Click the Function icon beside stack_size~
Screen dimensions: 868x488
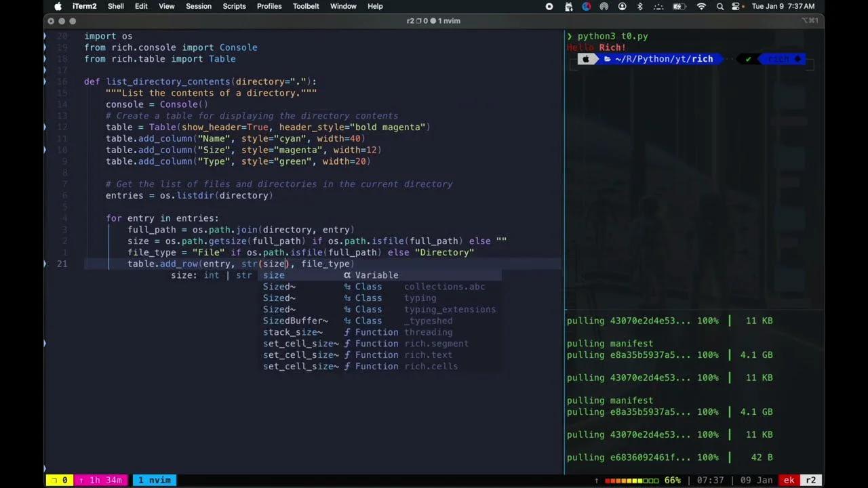point(347,332)
